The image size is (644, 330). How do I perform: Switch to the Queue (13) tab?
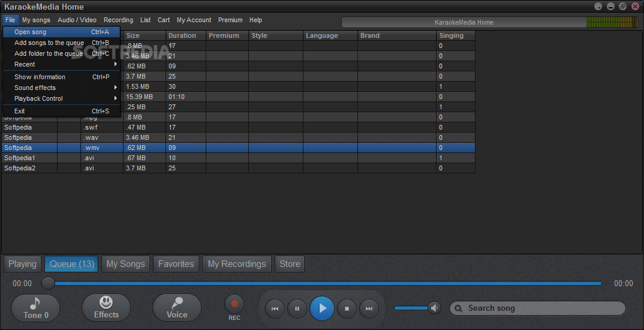(71, 264)
